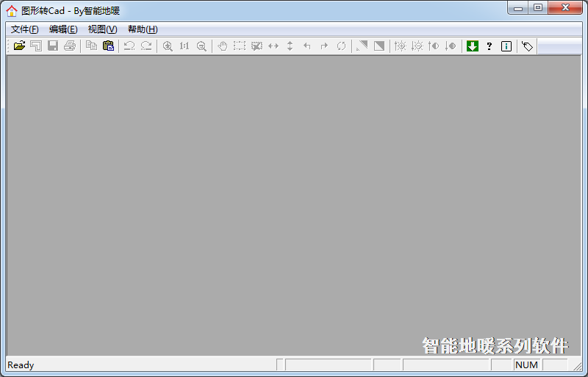Open the 文件(F) menu
The width and height of the screenshot is (588, 377).
point(25,29)
